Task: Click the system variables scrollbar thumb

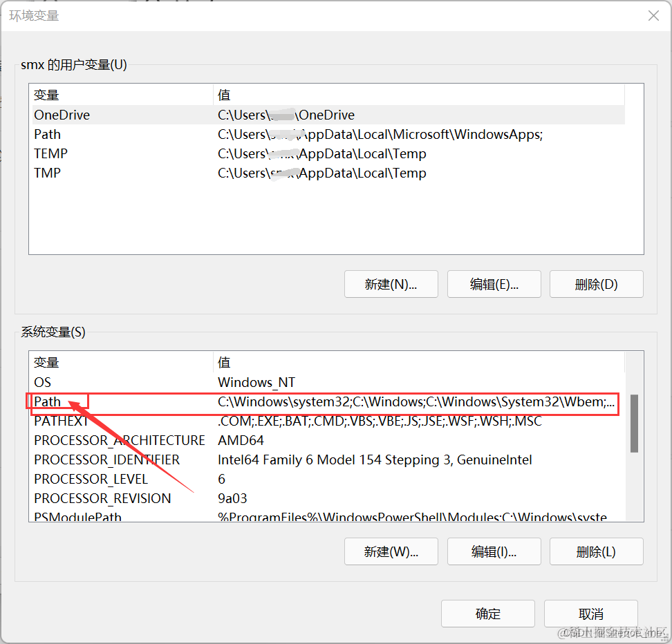Action: pos(634,424)
